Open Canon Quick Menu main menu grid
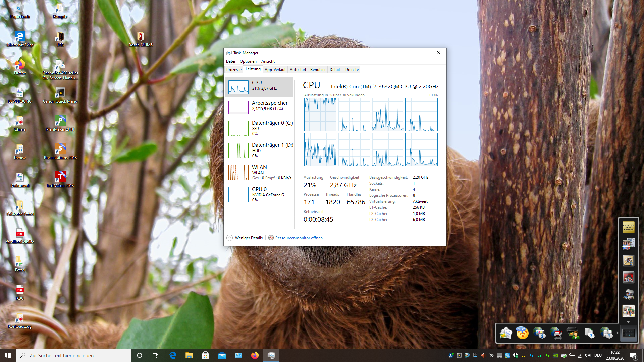Screen dimensions: 644x362 (628, 333)
